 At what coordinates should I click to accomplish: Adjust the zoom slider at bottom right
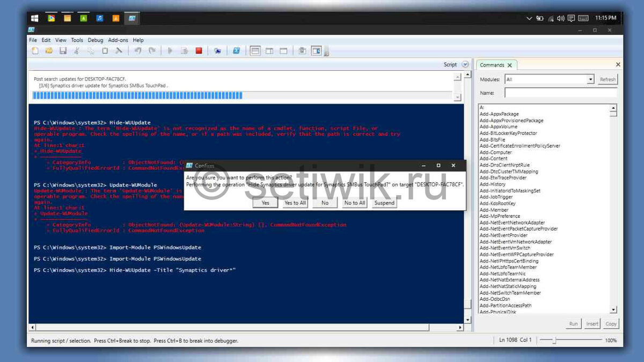tap(555, 340)
